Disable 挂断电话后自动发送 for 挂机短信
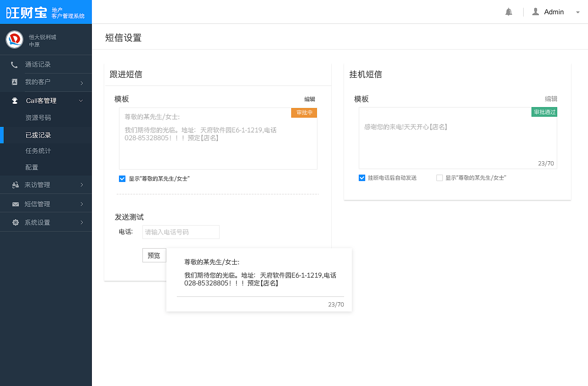This screenshot has height=386, width=588. (x=362, y=177)
